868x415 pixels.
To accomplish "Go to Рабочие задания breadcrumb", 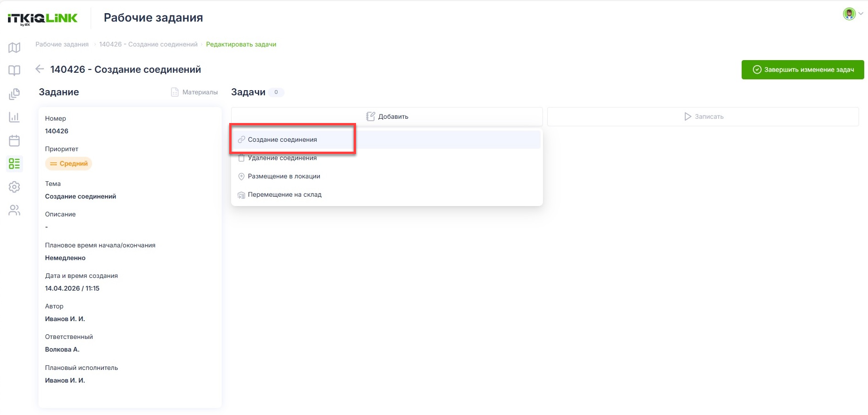I will [x=62, y=44].
